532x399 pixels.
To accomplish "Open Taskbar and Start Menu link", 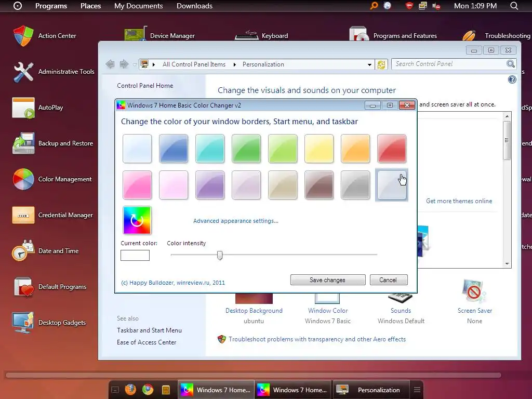I will 149,330.
